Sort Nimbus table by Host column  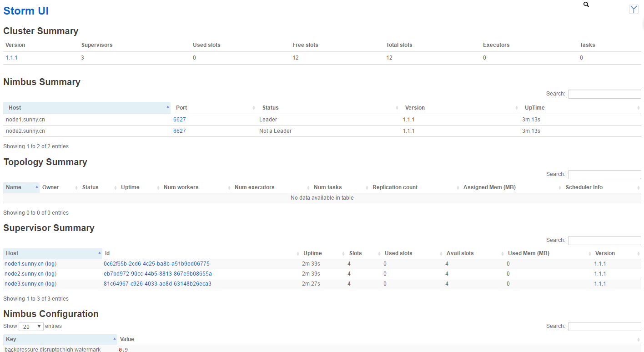tap(87, 108)
